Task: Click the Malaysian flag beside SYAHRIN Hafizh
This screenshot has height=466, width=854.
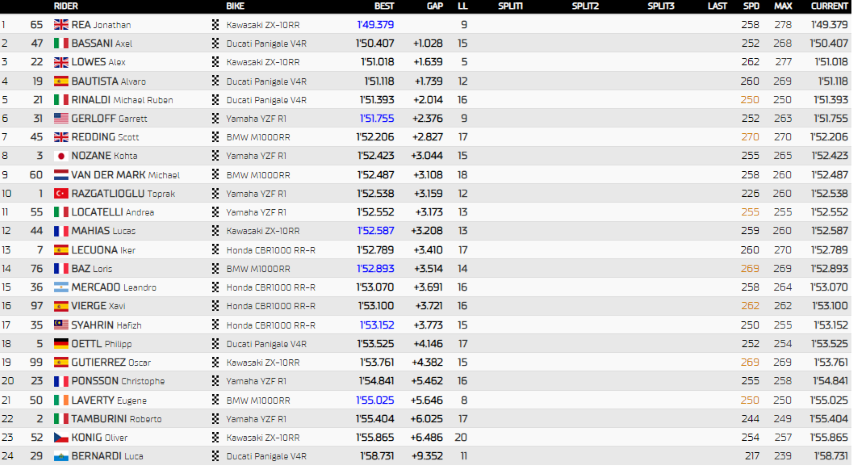Action: coord(61,325)
